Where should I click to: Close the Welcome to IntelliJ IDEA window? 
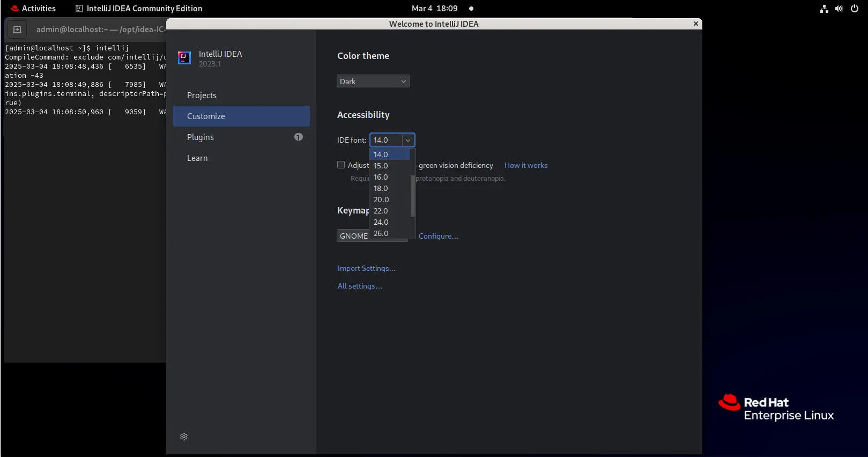click(696, 24)
